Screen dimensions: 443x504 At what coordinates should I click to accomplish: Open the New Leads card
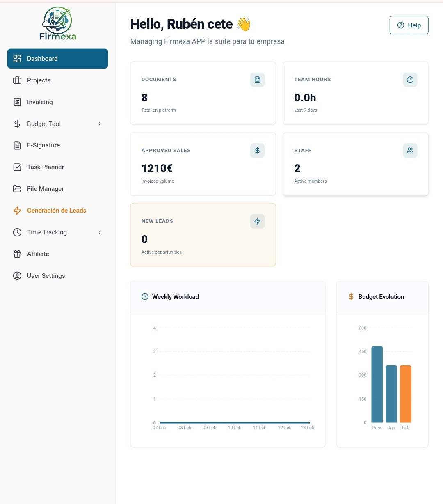203,234
